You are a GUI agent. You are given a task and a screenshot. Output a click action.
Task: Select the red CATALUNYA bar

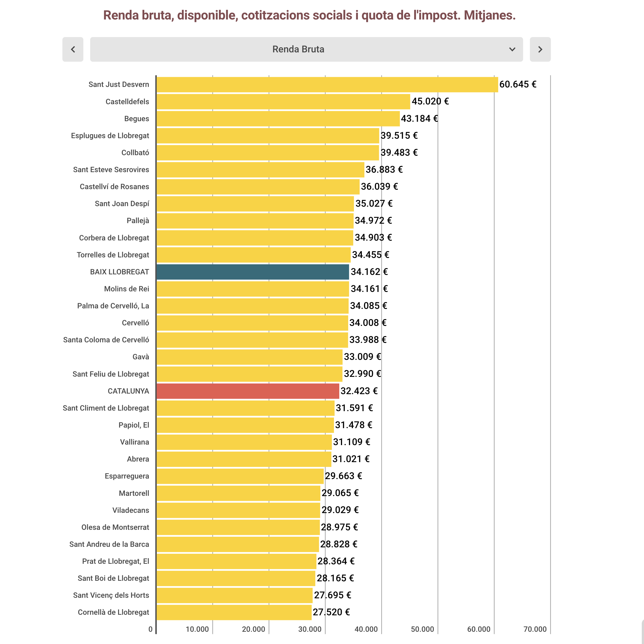(248, 391)
